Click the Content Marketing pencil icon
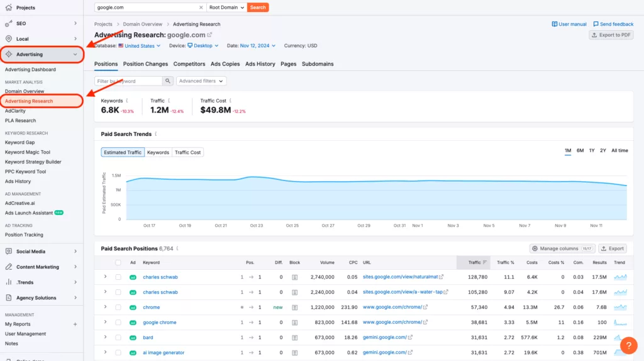644x361 pixels. click(9, 267)
